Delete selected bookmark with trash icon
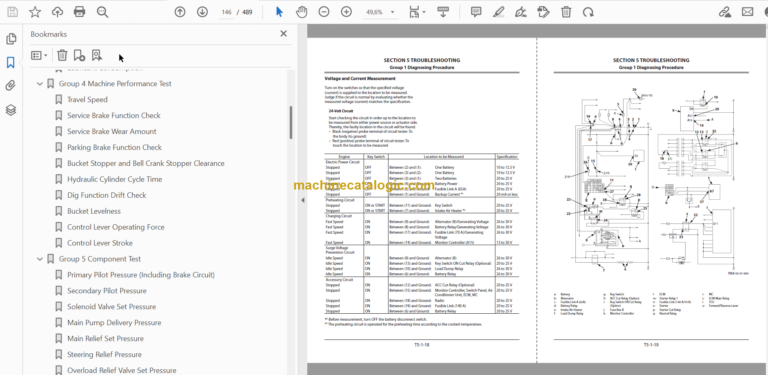Screen dimensions: 768x375 click(x=62, y=55)
